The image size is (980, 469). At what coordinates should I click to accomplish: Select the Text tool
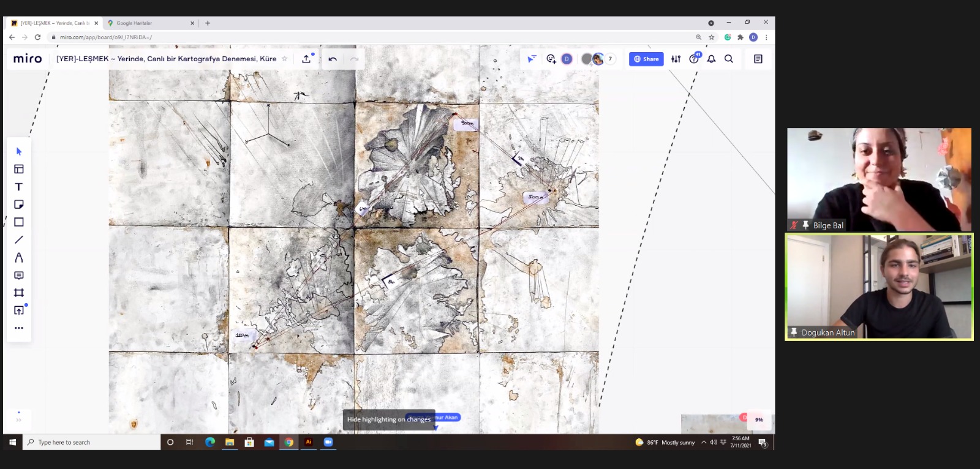pyautogui.click(x=19, y=187)
